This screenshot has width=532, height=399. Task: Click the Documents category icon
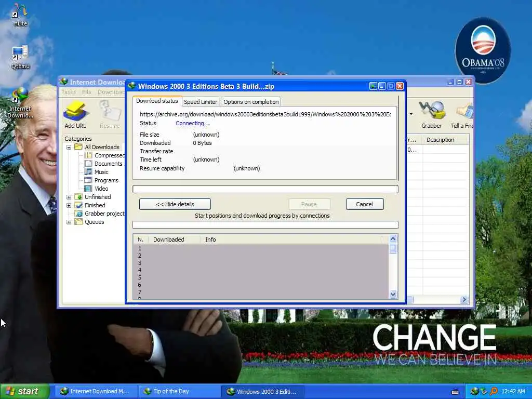pos(88,164)
